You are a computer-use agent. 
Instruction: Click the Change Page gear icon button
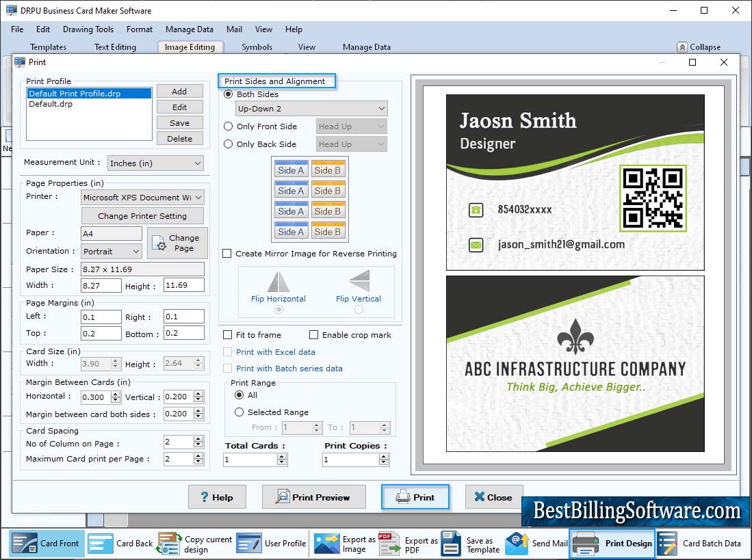177,243
